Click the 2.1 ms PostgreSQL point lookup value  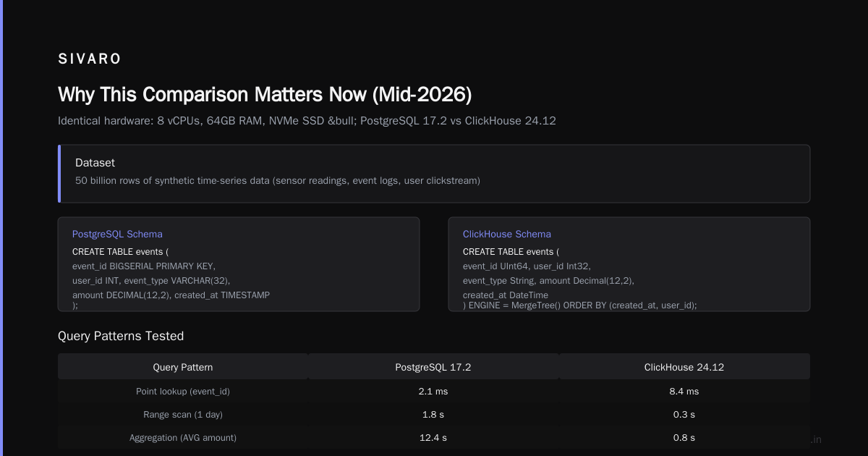[433, 391]
